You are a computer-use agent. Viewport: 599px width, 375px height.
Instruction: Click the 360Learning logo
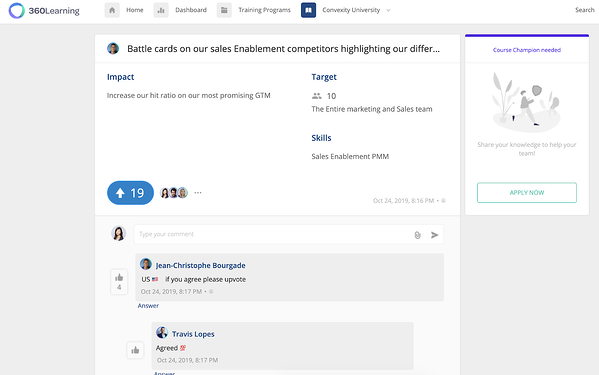click(44, 10)
